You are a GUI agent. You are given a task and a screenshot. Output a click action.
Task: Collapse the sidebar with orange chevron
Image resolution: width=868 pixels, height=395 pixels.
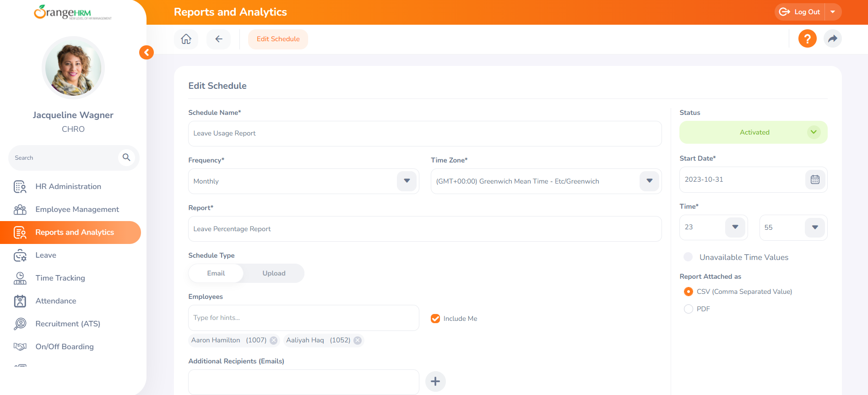[146, 53]
